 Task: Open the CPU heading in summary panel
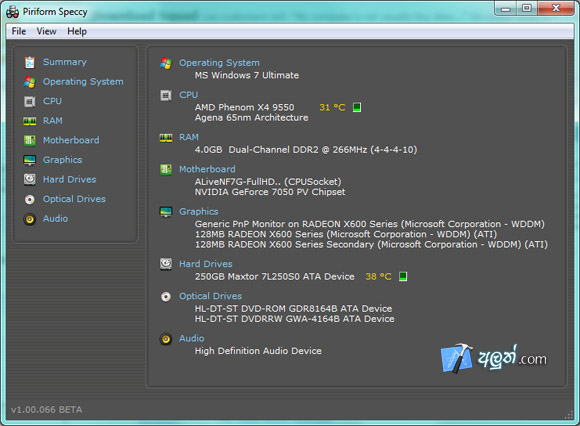189,95
